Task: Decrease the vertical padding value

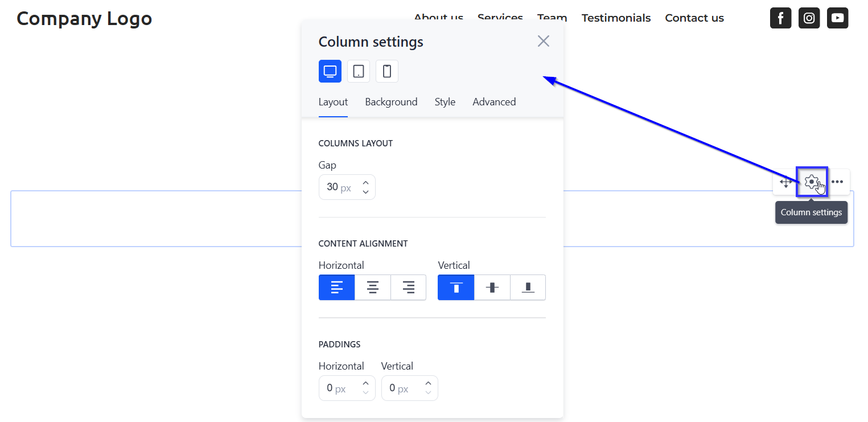Action: 428,392
